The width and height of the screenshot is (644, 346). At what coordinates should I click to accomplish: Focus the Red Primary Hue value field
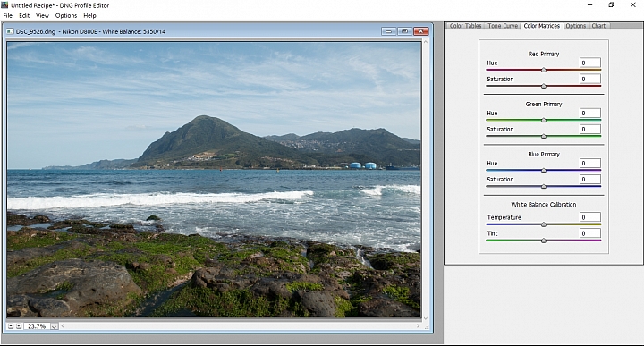point(590,63)
